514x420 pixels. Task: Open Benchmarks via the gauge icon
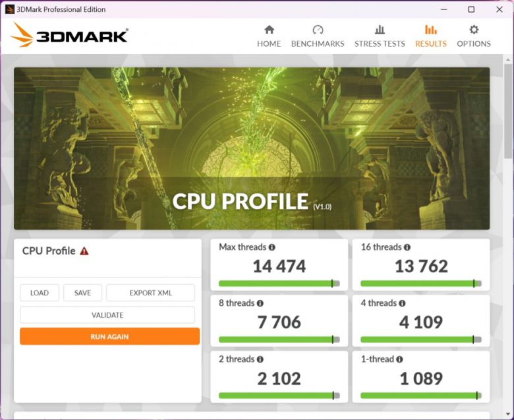318,30
